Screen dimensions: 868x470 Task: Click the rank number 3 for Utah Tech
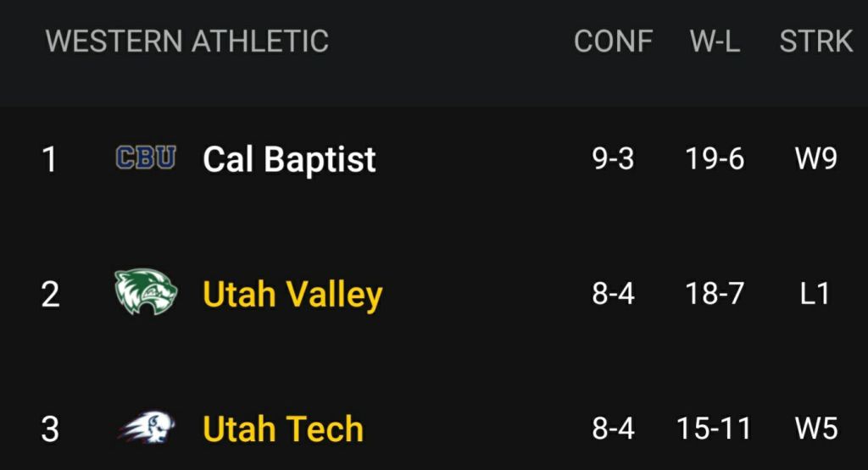50,429
